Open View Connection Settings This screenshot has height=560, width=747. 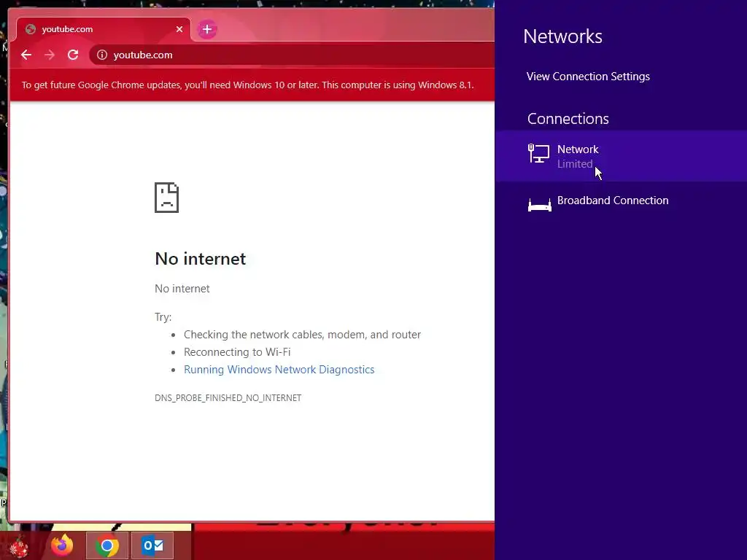[588, 77]
